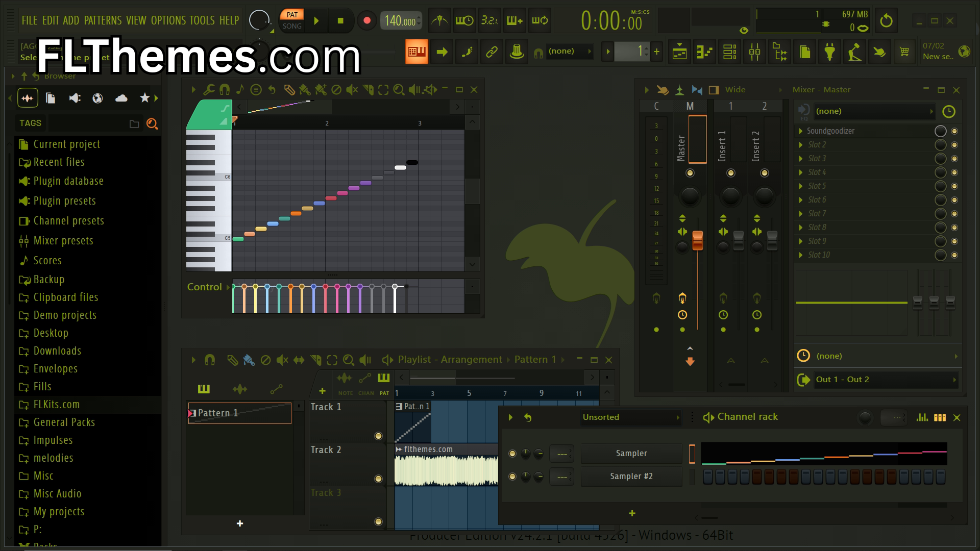The image size is (980, 551).
Task: Open the EDIT menu
Action: 51,20
